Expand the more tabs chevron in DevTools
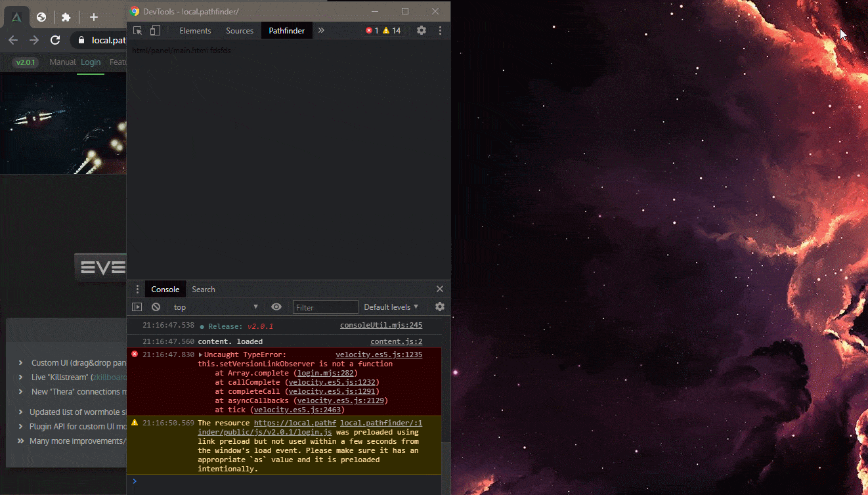The width and height of the screenshot is (868, 495). coord(321,31)
